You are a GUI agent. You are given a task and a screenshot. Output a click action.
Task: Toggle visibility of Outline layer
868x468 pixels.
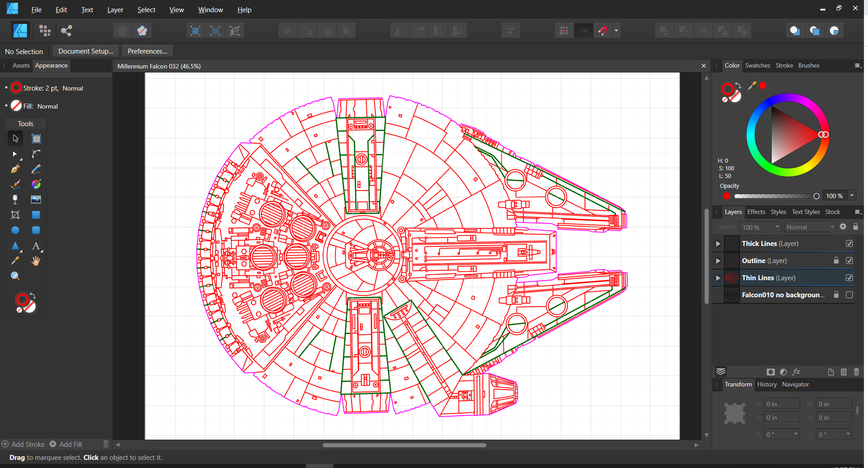click(849, 261)
